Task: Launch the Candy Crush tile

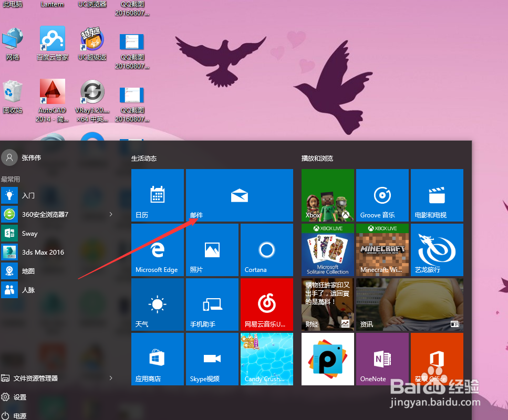Action: (x=267, y=359)
